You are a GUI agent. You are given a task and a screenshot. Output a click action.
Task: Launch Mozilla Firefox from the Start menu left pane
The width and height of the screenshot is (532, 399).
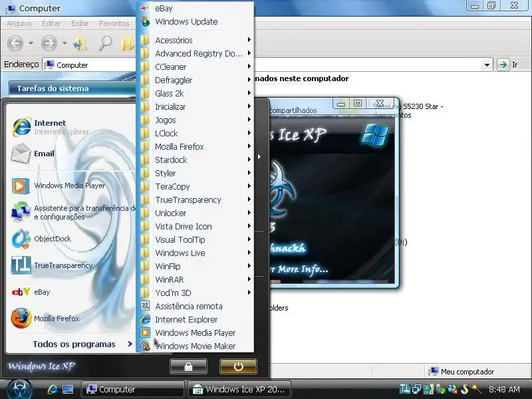pos(45,319)
